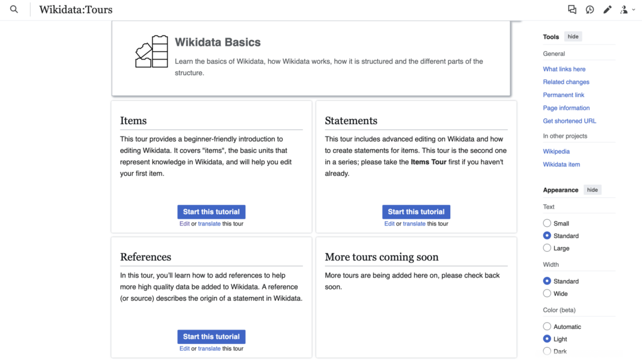This screenshot has width=642, height=364.
Task: Click the Statements section heading
Action: [351, 121]
